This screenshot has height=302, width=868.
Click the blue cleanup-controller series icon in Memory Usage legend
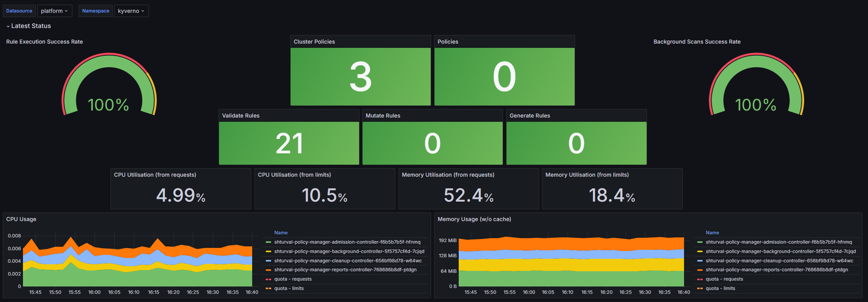pos(700,261)
